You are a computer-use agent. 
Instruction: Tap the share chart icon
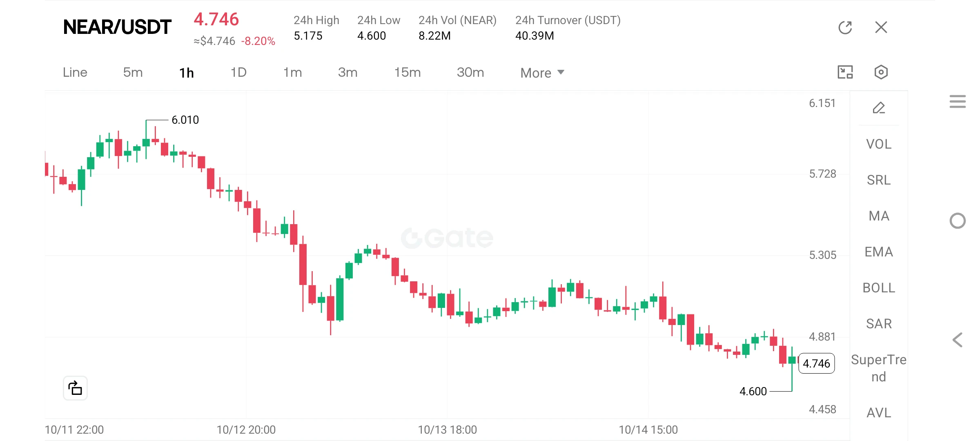(x=75, y=388)
